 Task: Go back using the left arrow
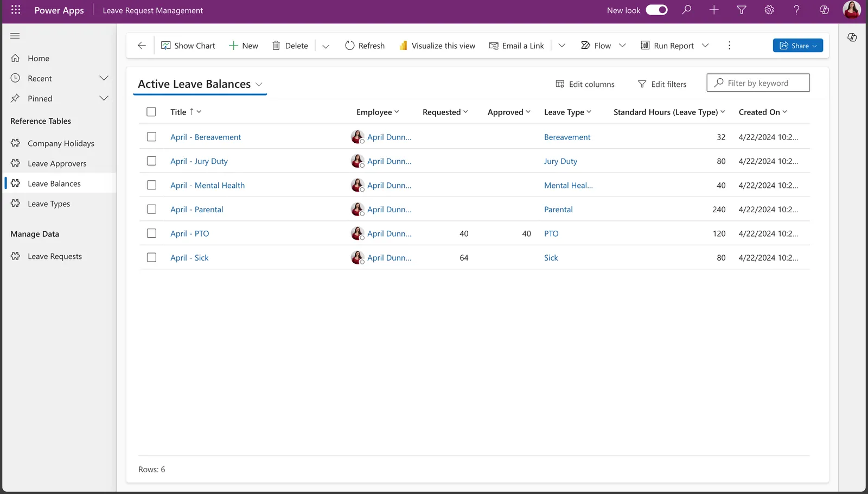(142, 46)
